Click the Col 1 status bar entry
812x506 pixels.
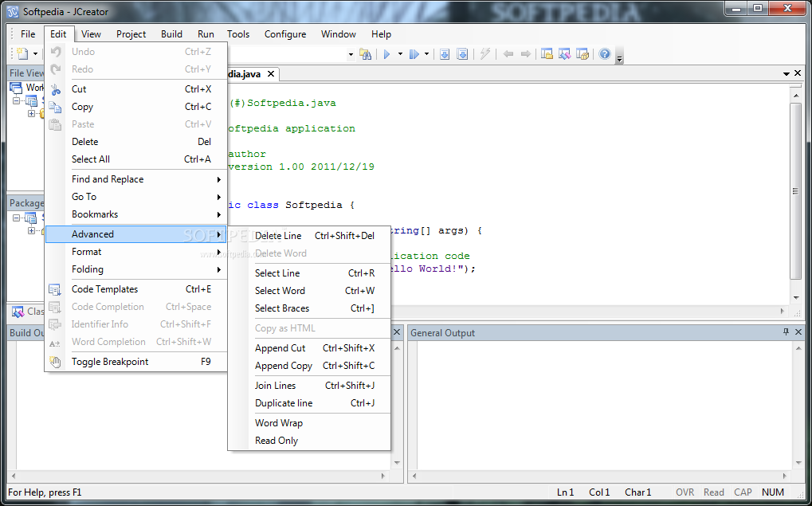click(599, 492)
